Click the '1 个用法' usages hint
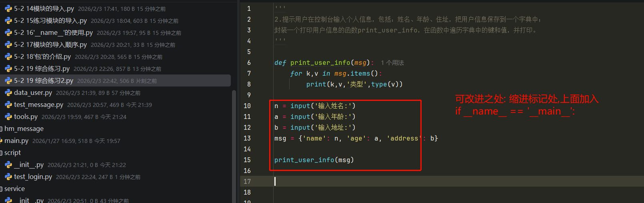The width and height of the screenshot is (644, 203). coord(392,62)
